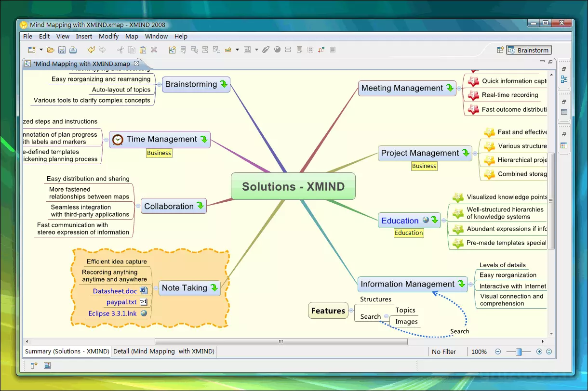
Task: Open the File menu
Action: (28, 36)
